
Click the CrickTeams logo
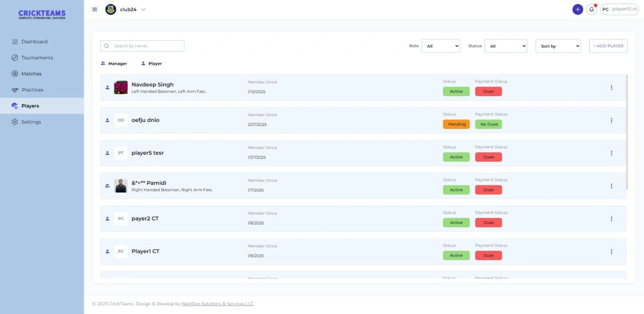point(42,15)
